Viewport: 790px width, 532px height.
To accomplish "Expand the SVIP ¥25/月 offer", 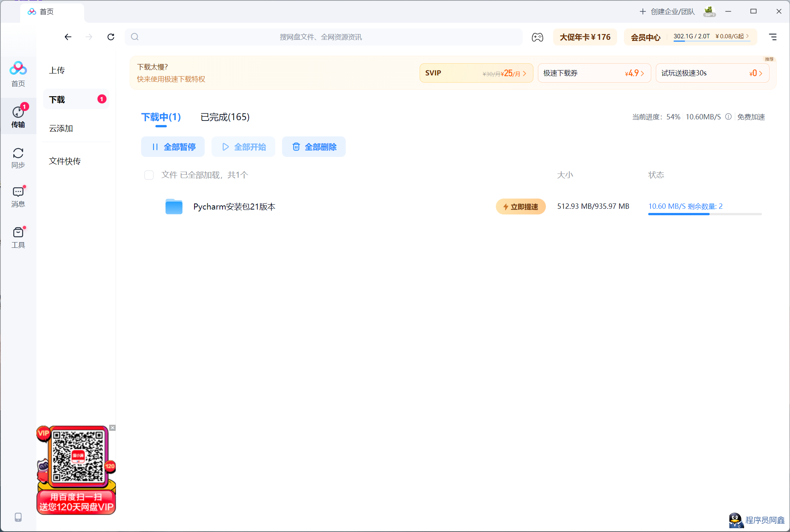I will pyautogui.click(x=476, y=73).
